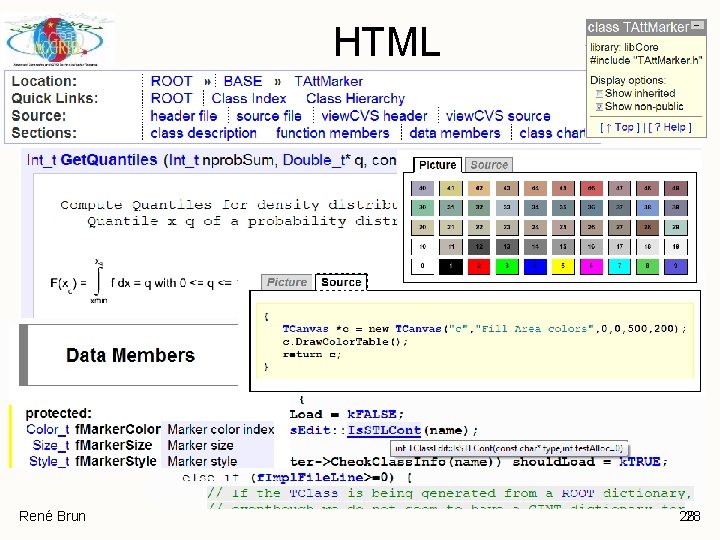This screenshot has width=720, height=540.
Task: Open ROOT in the Location breadcrumb
Action: 171,81
